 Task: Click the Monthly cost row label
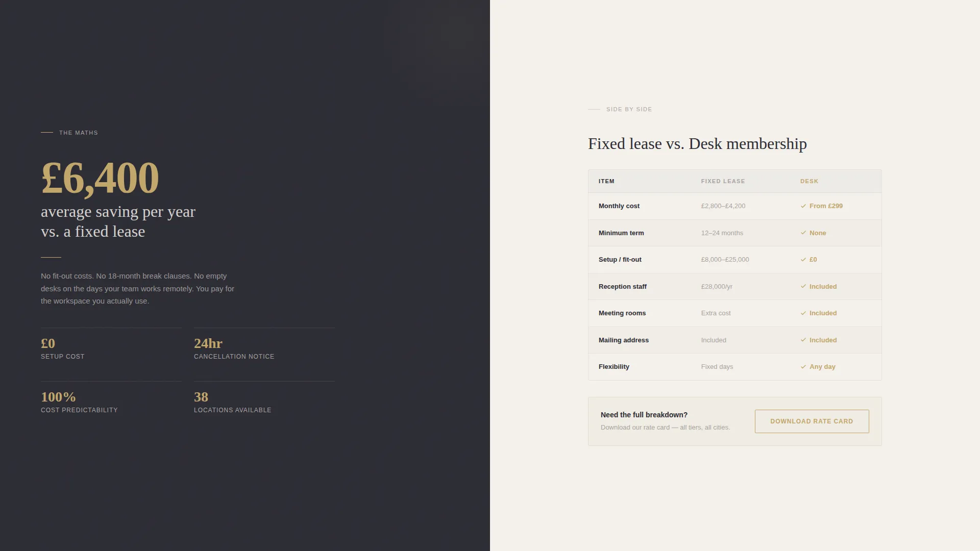coord(619,206)
